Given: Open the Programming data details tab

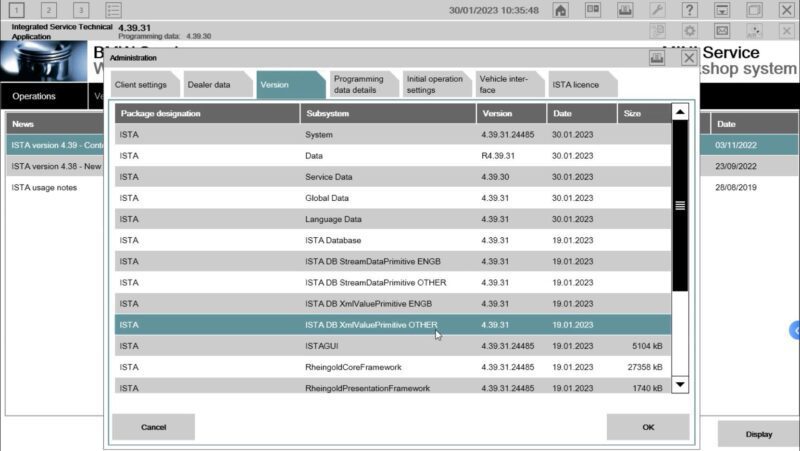Looking at the screenshot, I should tap(364, 85).
